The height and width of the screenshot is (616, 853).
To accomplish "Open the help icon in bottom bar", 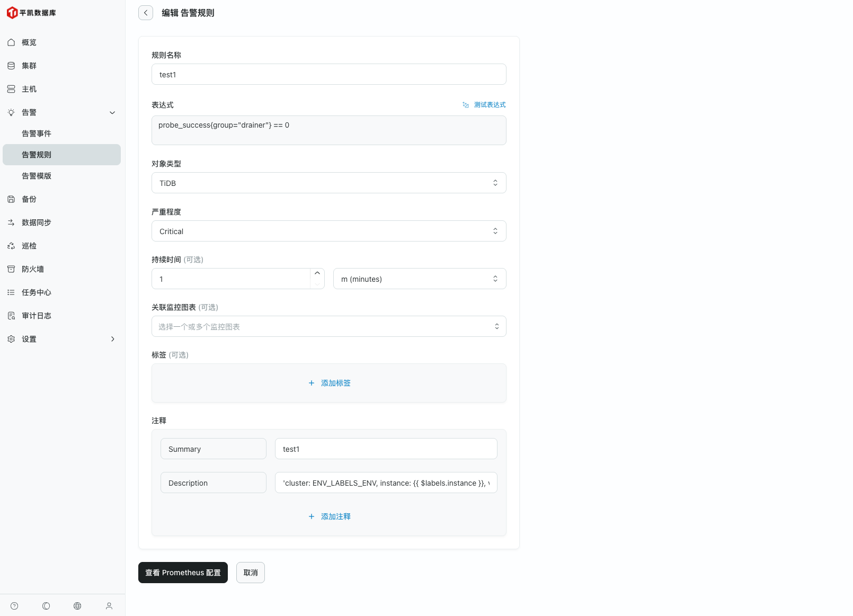I will click(14, 606).
